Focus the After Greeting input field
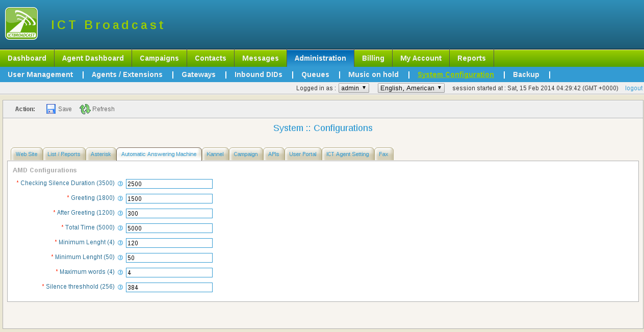 pos(169,214)
